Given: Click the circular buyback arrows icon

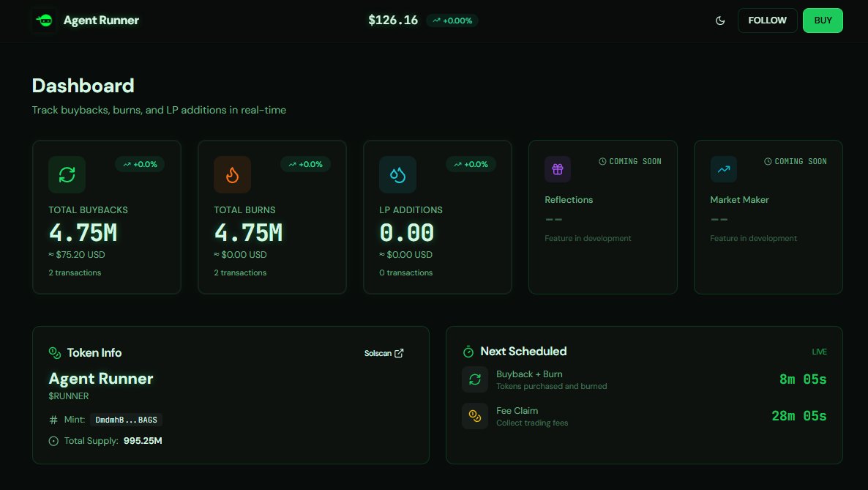Looking at the screenshot, I should (67, 174).
